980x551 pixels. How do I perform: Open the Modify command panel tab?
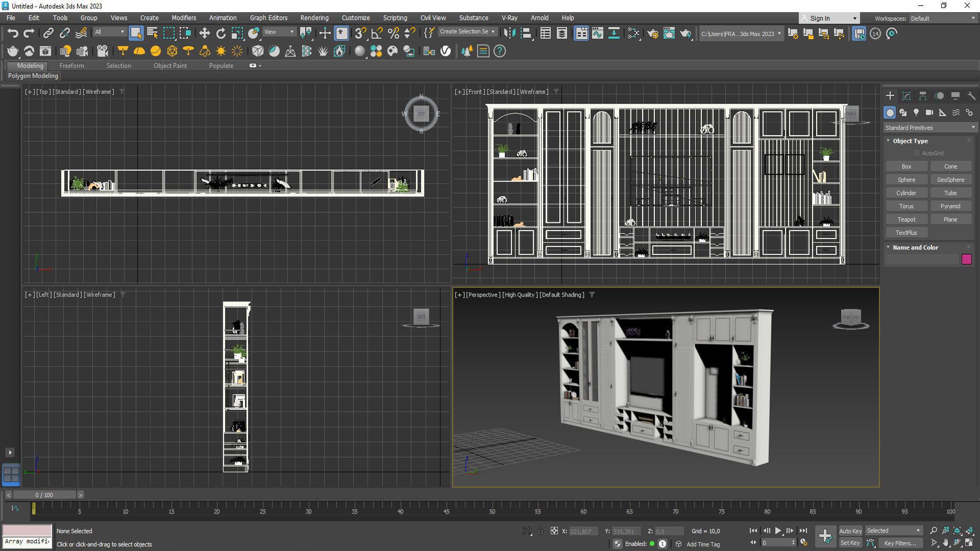[x=906, y=96]
